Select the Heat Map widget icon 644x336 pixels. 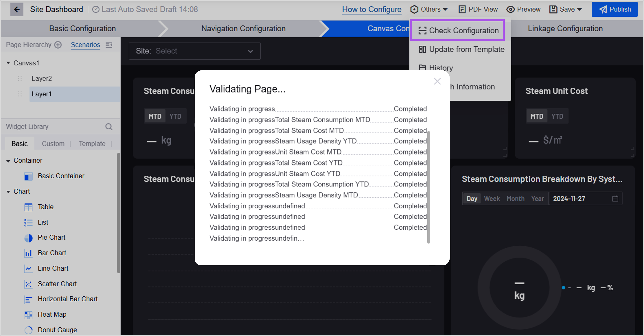tap(28, 315)
